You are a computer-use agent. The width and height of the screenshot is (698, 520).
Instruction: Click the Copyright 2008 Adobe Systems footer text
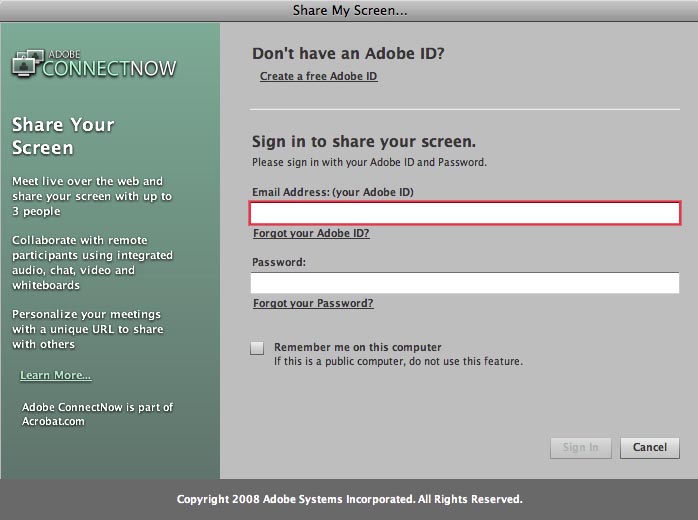click(x=349, y=499)
